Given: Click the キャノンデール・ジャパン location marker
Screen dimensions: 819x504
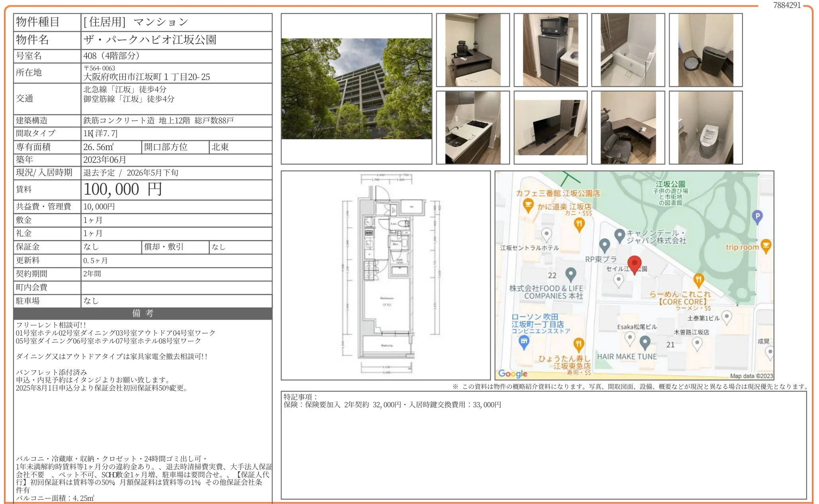Looking at the screenshot, I should 619,235.
